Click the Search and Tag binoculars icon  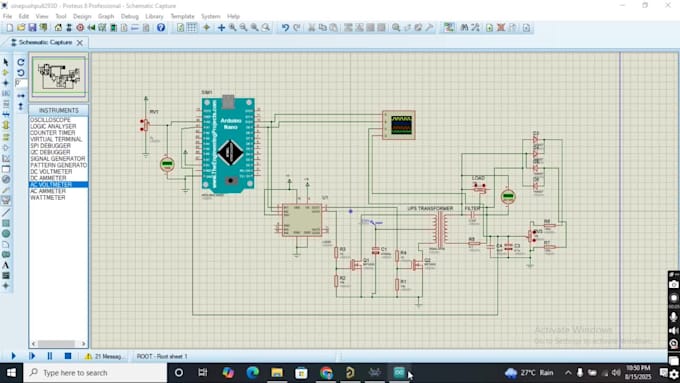(464, 28)
